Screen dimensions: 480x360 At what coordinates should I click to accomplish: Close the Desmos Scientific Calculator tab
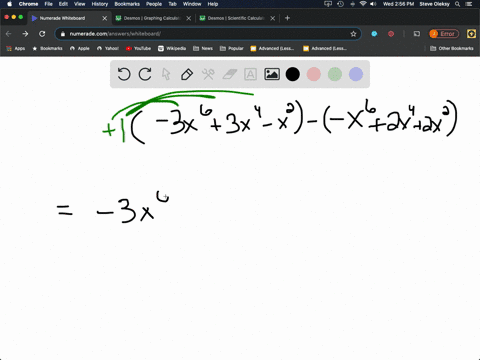point(273,18)
